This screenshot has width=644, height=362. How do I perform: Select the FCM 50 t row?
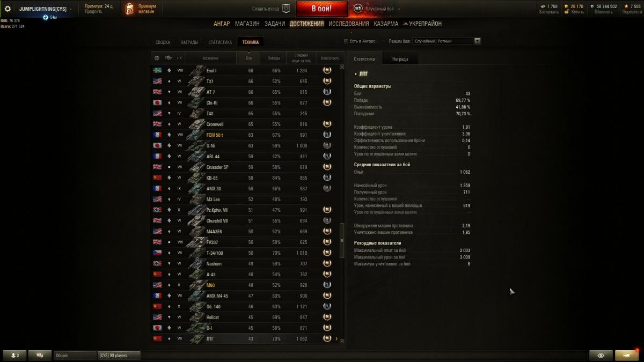click(245, 135)
